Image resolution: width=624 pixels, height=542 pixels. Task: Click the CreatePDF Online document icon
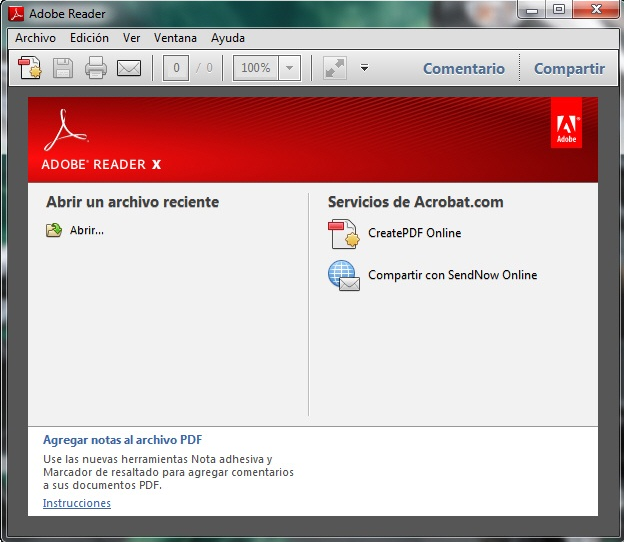click(x=344, y=234)
